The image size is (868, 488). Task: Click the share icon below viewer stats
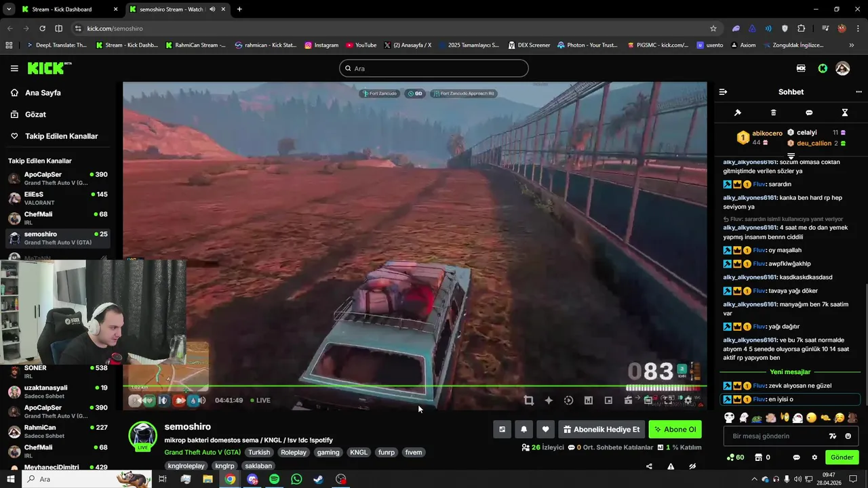click(649, 466)
